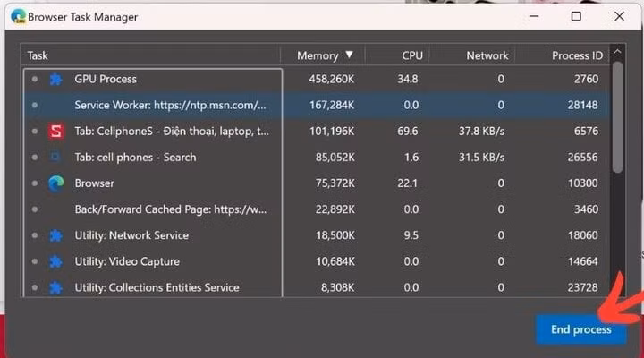Image resolution: width=644 pixels, height=358 pixels.
Task: Click the 34.8 CPU value
Action: pos(408,79)
